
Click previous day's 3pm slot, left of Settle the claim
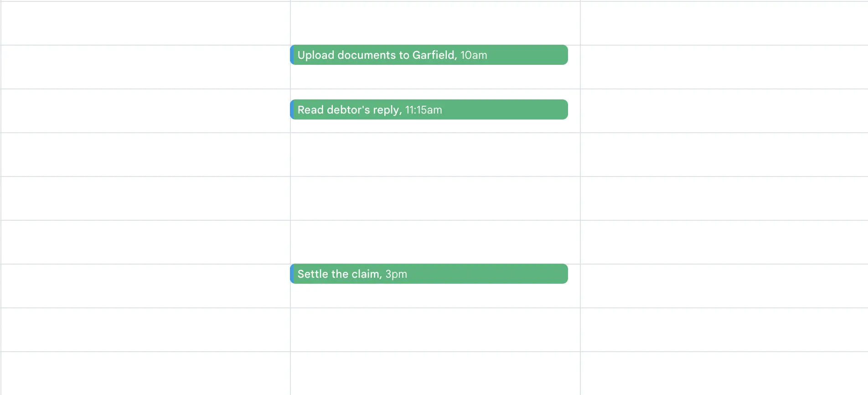(x=145, y=286)
